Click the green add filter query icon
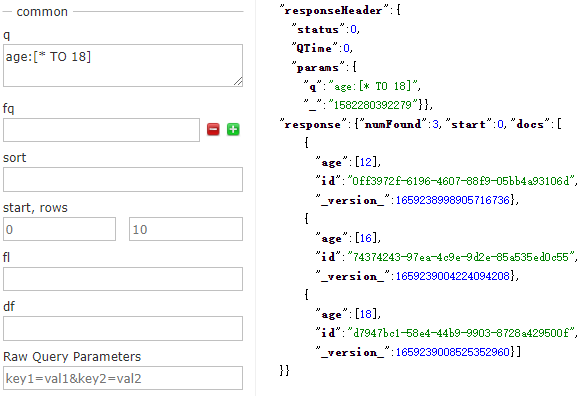588x396 pixels. click(233, 129)
